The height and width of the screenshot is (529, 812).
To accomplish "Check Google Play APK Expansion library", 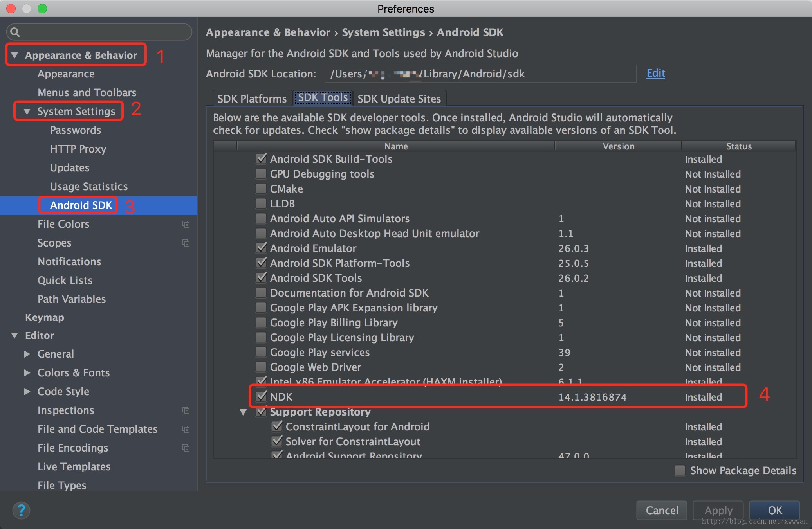I will [261, 308].
